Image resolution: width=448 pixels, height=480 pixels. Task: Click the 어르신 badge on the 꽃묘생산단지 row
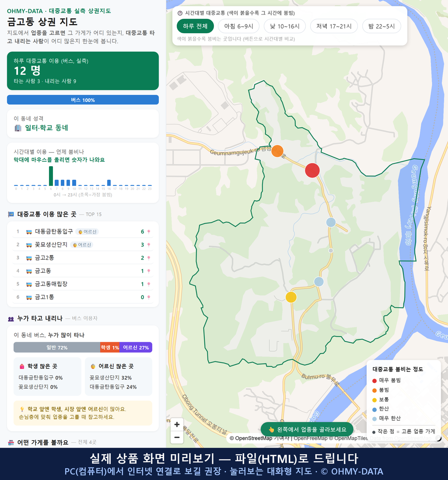click(x=82, y=245)
